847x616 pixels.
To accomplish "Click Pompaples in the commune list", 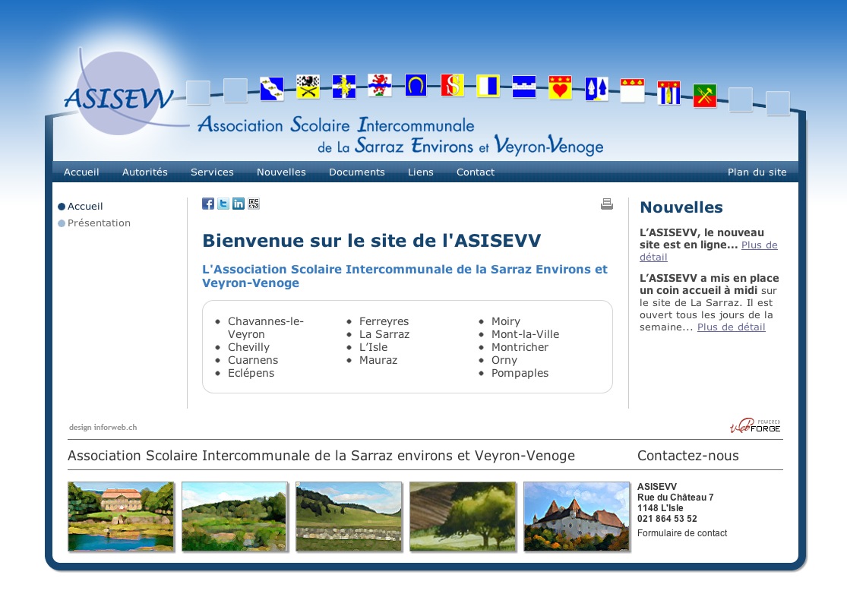I will 520,373.
